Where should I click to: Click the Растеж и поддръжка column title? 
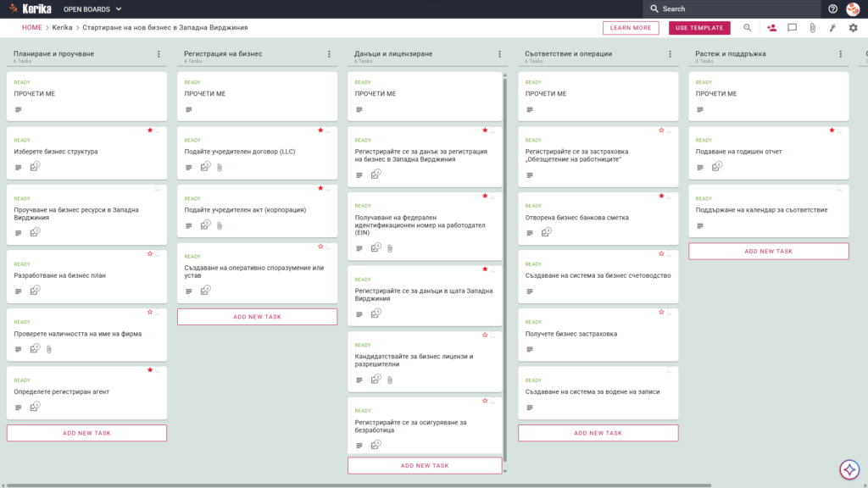coord(731,53)
